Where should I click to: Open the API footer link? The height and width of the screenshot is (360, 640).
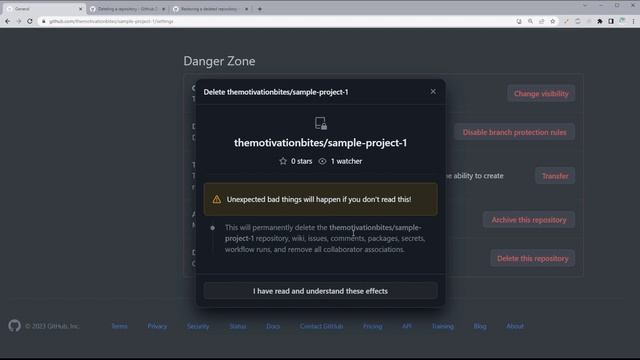pos(407,326)
